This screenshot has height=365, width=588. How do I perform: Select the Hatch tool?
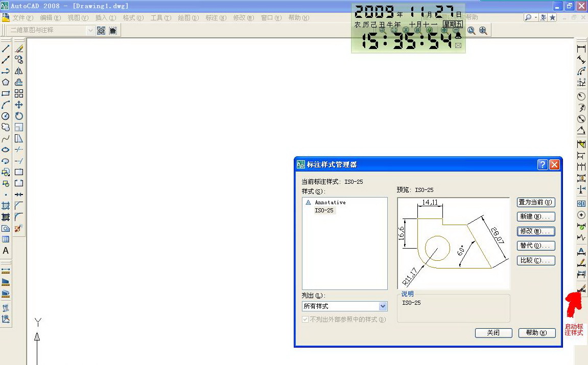tap(6, 206)
